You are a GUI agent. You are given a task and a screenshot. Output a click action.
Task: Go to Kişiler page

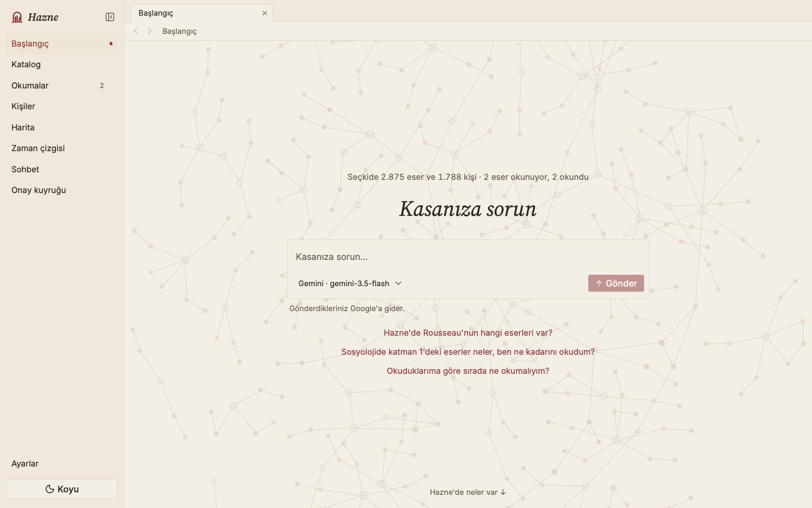coord(62,106)
